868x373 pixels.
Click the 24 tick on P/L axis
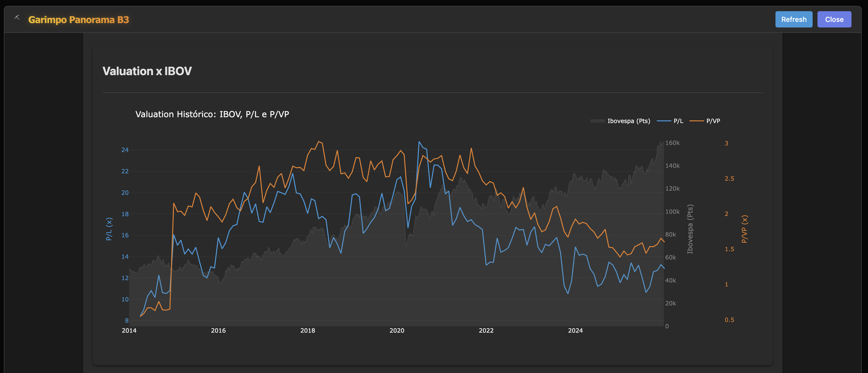click(x=125, y=150)
